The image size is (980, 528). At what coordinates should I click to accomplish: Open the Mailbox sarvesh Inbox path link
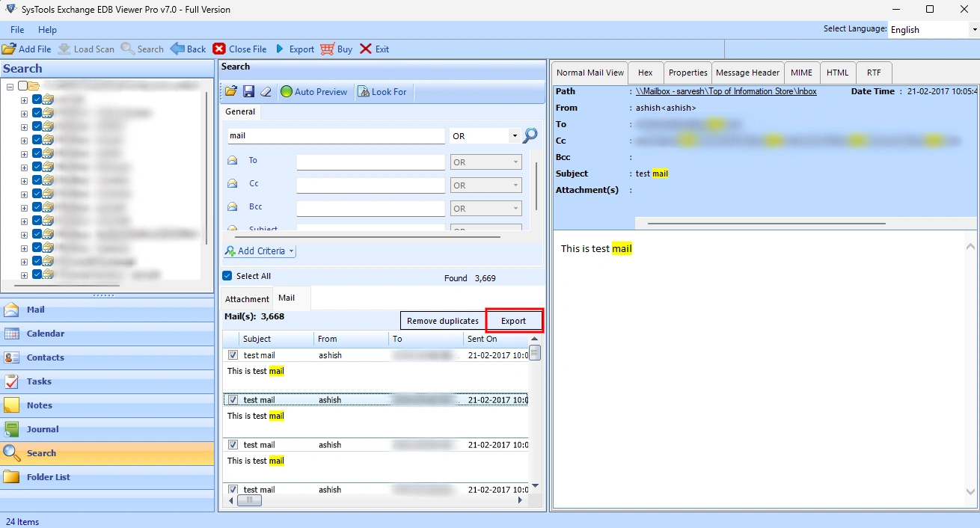point(726,91)
